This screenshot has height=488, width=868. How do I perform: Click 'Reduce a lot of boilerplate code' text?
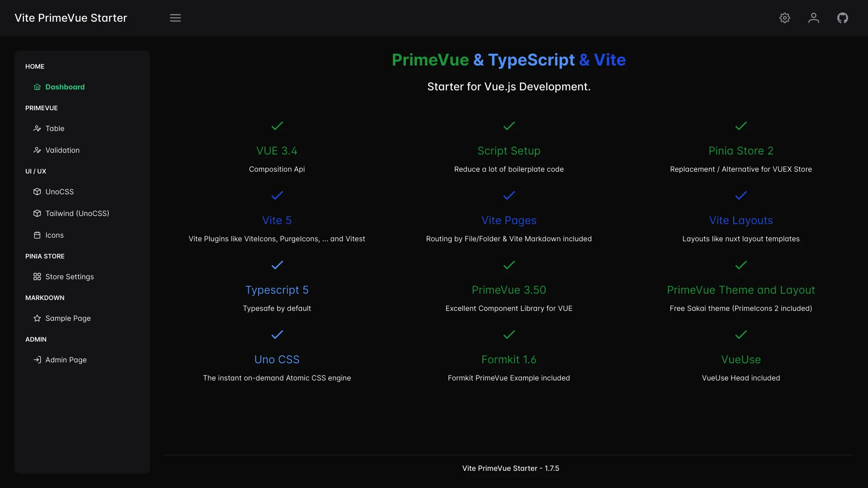point(509,169)
